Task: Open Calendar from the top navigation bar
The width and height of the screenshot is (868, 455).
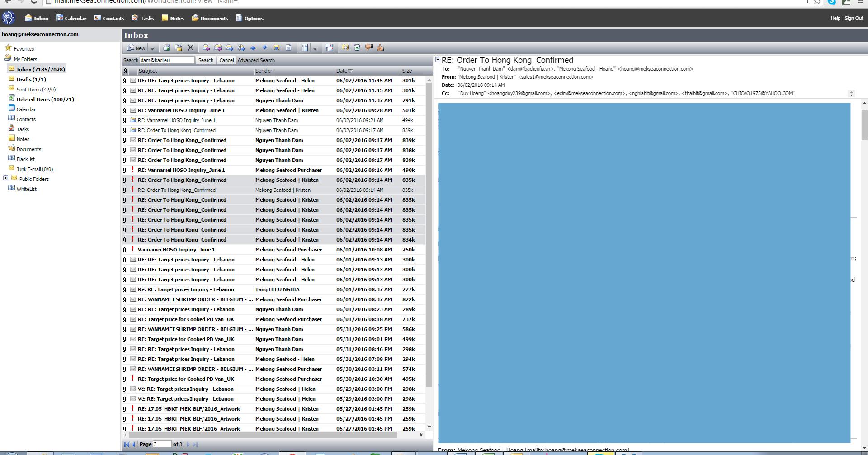Action: [71, 18]
